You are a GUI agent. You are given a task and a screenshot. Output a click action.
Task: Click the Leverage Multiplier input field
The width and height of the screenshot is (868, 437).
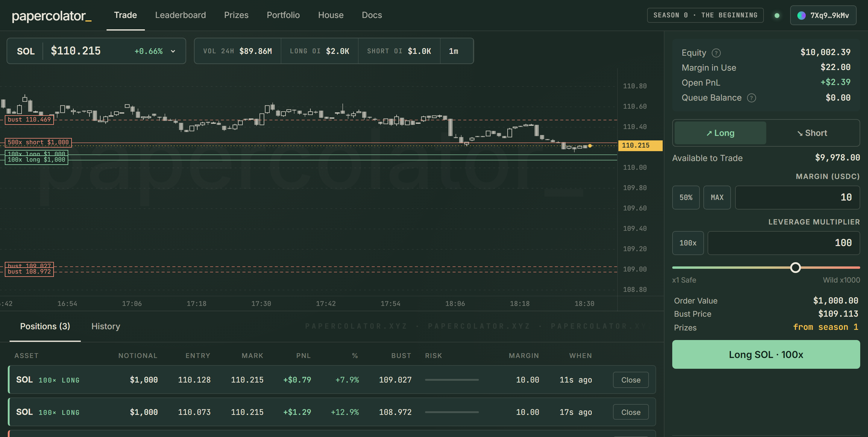click(x=783, y=243)
